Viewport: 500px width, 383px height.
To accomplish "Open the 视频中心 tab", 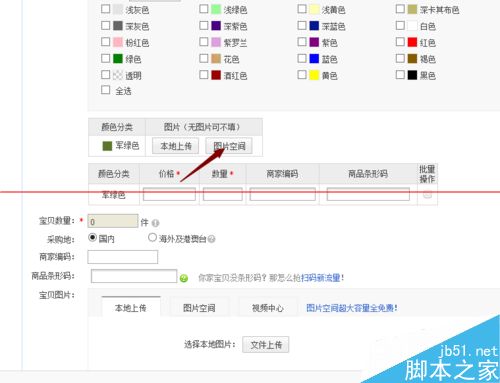I will click(x=268, y=308).
